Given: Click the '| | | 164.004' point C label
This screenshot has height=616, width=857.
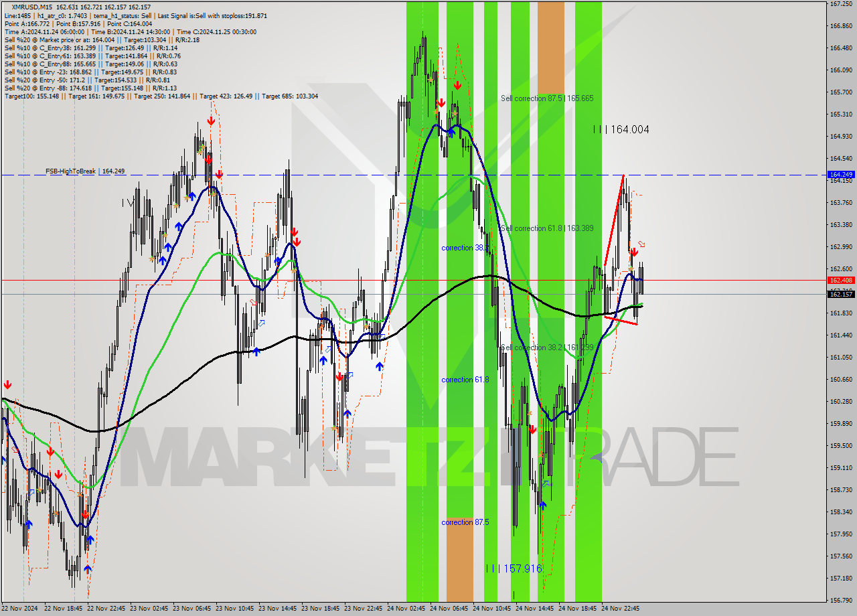Looking at the screenshot, I should [621, 130].
